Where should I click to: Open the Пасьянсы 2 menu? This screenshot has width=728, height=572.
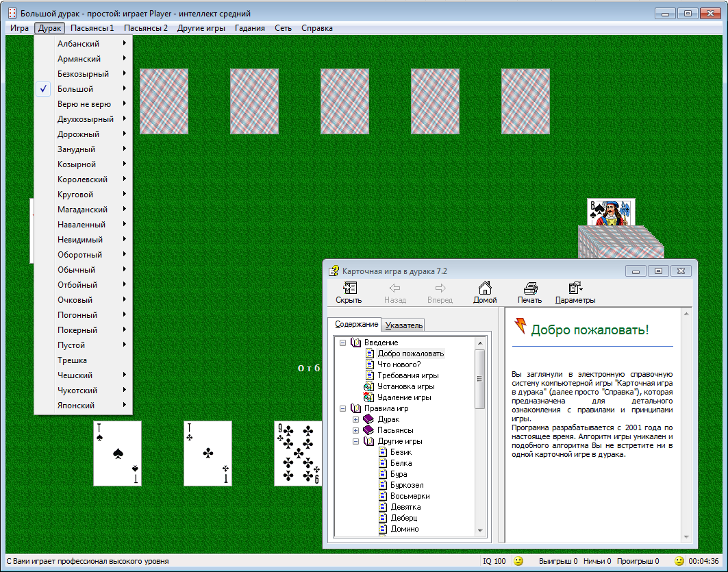[x=146, y=28]
